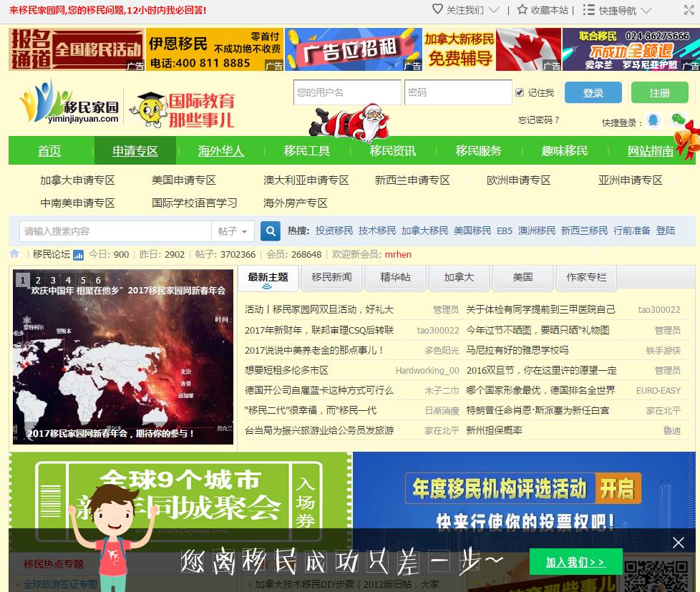Click the 请输入搜索内容 search box
The image size is (700, 592).
[115, 231]
